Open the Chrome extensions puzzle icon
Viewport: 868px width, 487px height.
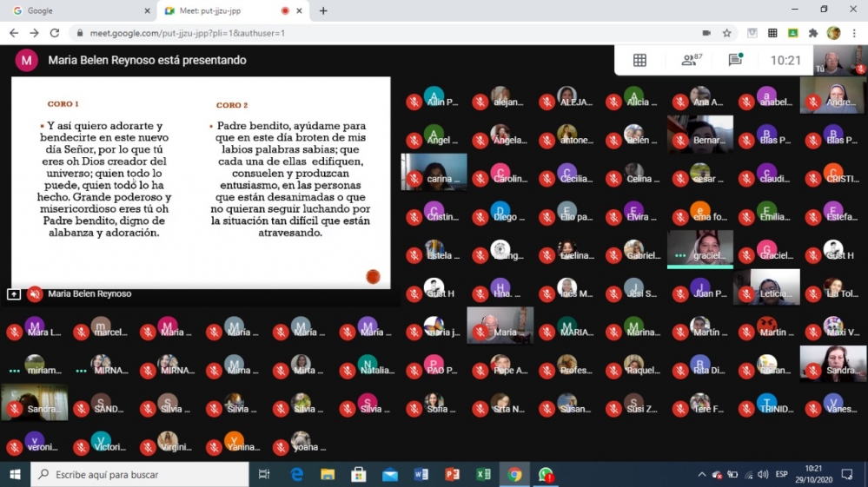813,33
